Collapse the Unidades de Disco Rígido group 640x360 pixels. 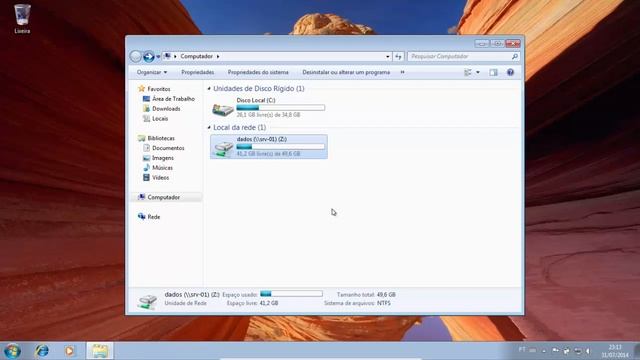tap(209, 89)
